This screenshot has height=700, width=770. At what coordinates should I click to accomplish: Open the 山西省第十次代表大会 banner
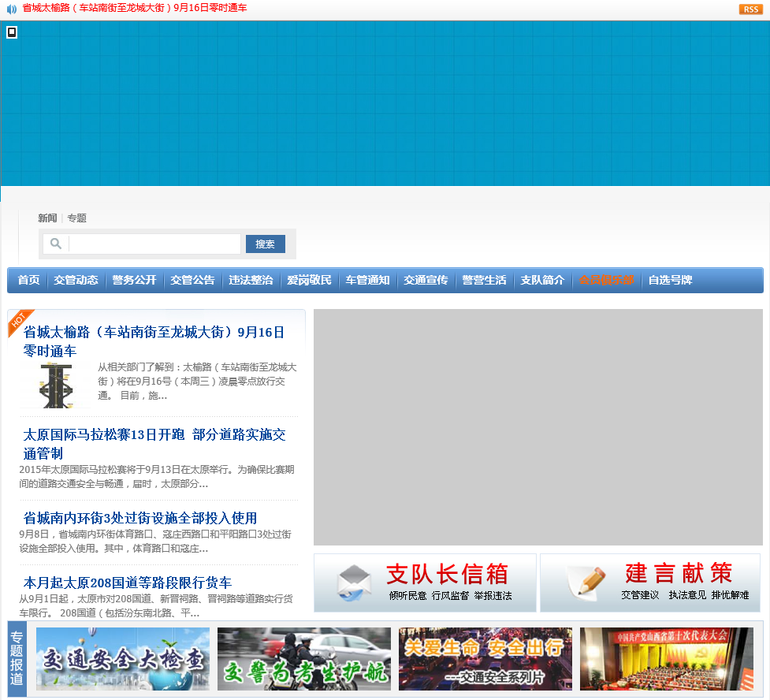[x=667, y=659]
